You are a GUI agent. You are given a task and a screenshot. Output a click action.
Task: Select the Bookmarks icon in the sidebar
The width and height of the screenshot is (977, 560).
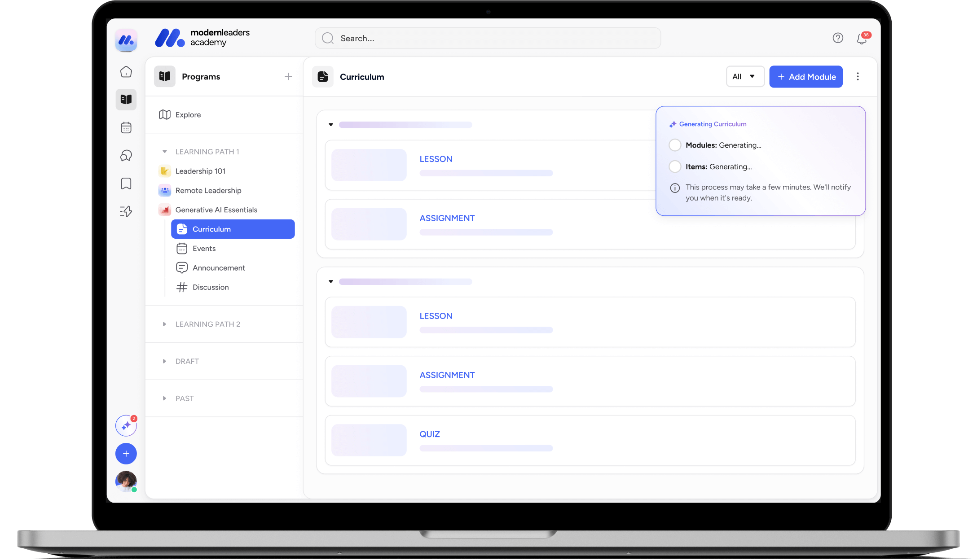click(126, 184)
